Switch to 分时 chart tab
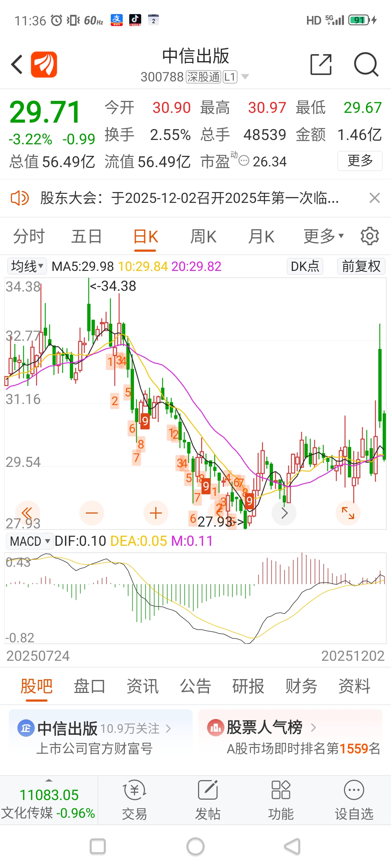The width and height of the screenshot is (391, 868). click(x=29, y=237)
